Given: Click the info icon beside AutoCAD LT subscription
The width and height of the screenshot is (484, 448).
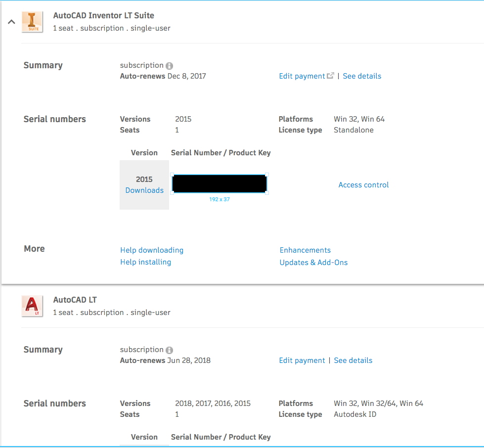Looking at the screenshot, I should point(169,349).
